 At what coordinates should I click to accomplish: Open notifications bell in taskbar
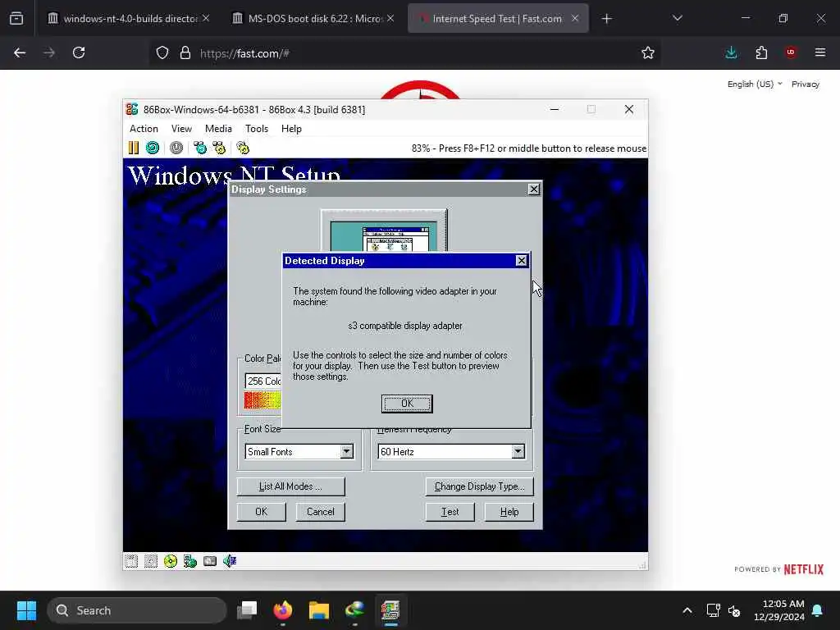tap(818, 610)
